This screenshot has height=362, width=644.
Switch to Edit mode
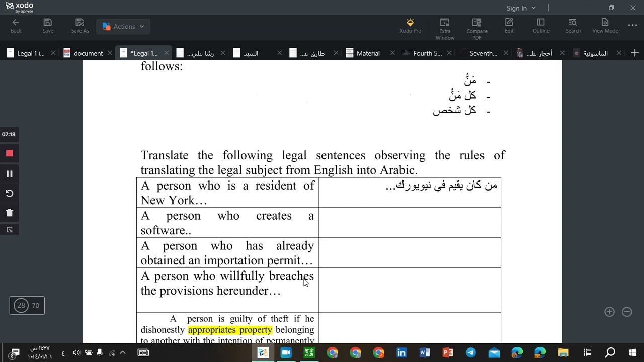point(509,26)
